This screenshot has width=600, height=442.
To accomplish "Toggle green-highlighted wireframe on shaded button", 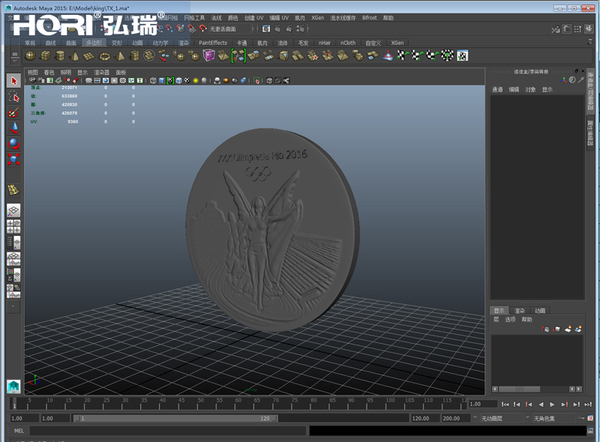I will coord(170,80).
